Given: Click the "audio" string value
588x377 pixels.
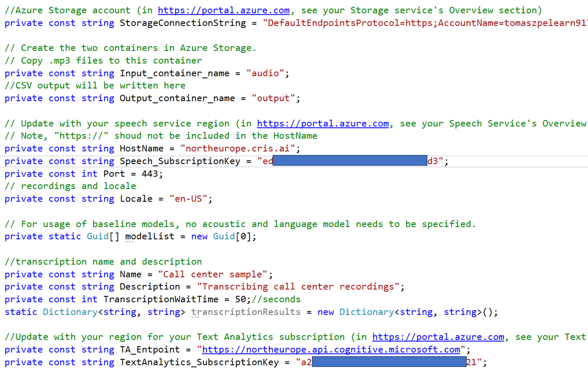Looking at the screenshot, I should coord(265,73).
